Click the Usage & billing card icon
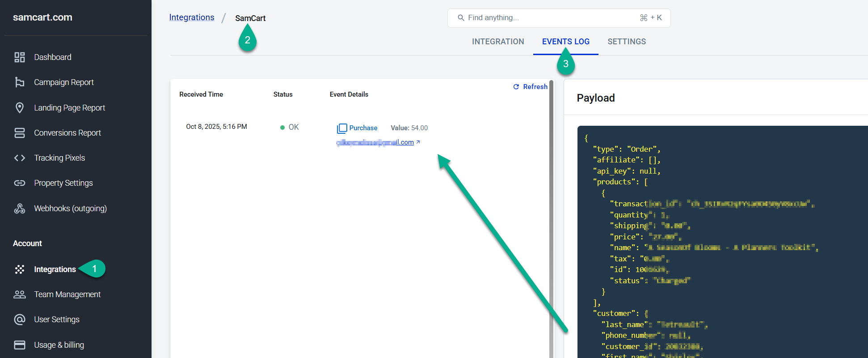868x358 pixels. pos(20,345)
